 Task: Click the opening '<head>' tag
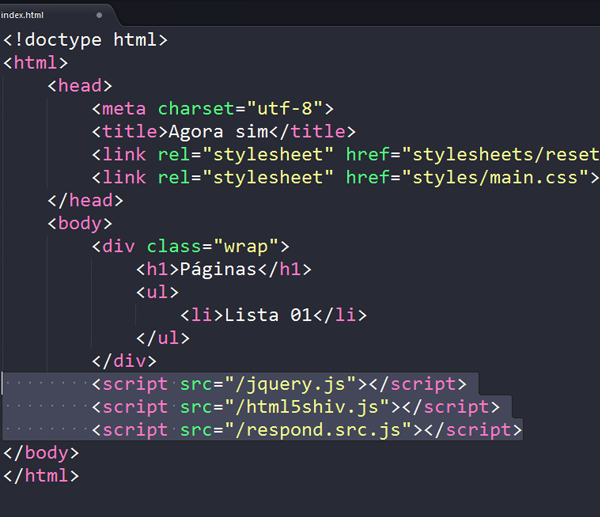click(80, 86)
